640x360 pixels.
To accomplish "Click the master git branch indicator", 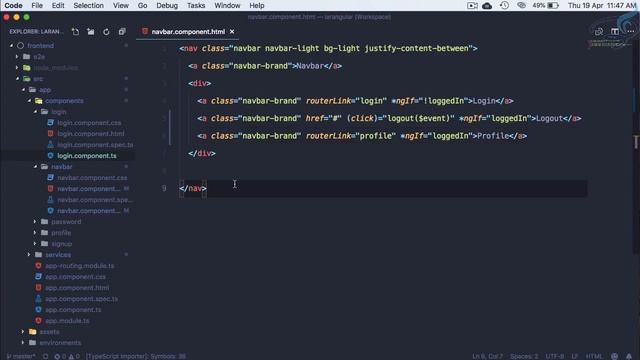I will (x=21, y=356).
